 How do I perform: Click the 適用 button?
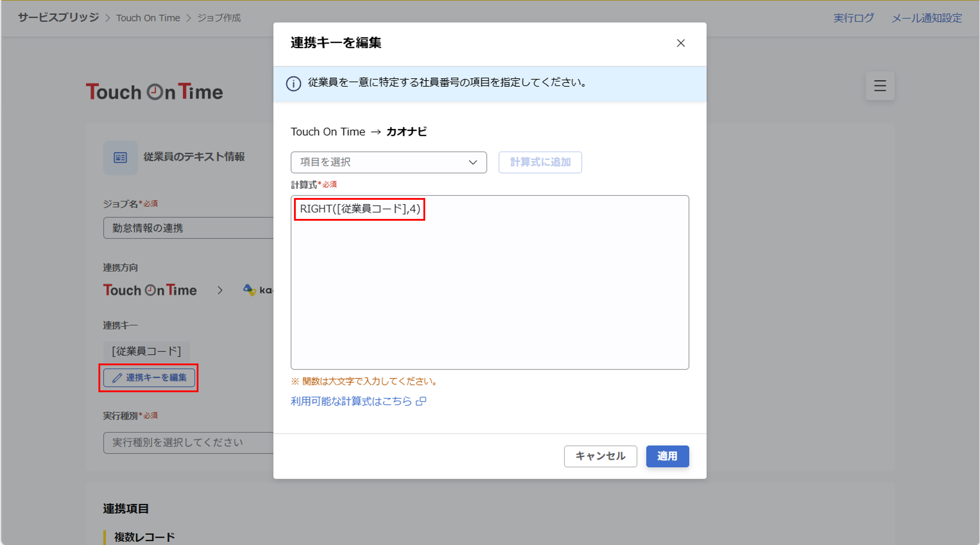coord(667,456)
